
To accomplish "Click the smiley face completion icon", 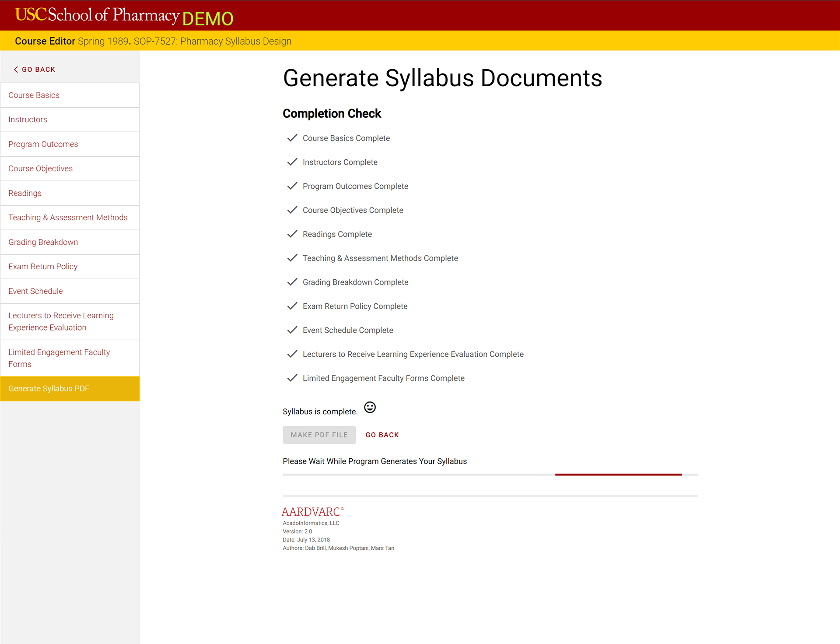I will click(x=370, y=407).
